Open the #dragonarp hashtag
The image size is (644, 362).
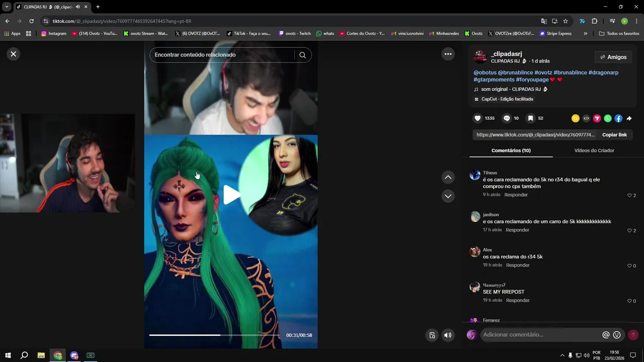tap(603, 72)
